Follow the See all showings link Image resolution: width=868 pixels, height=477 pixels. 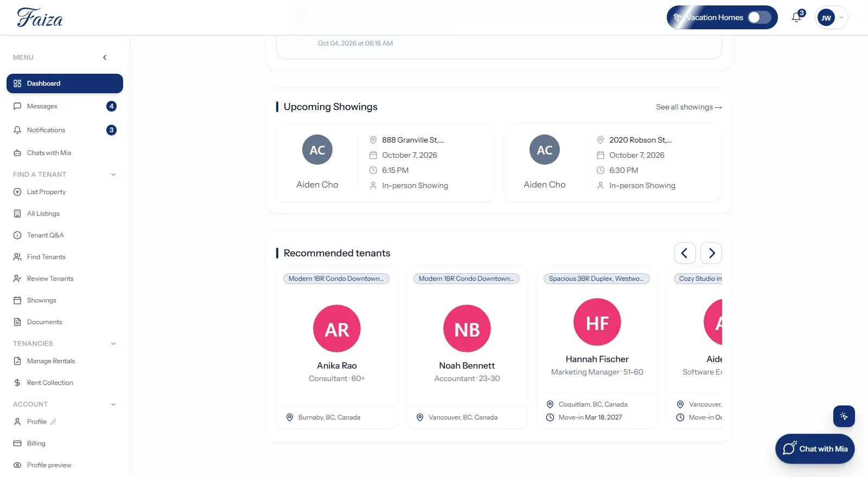coord(689,107)
